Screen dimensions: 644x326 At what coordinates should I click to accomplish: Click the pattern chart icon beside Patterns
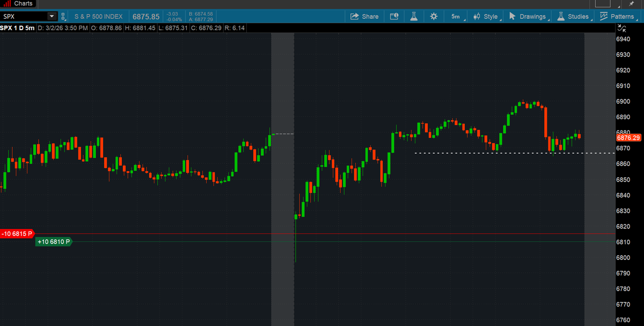[x=604, y=17]
